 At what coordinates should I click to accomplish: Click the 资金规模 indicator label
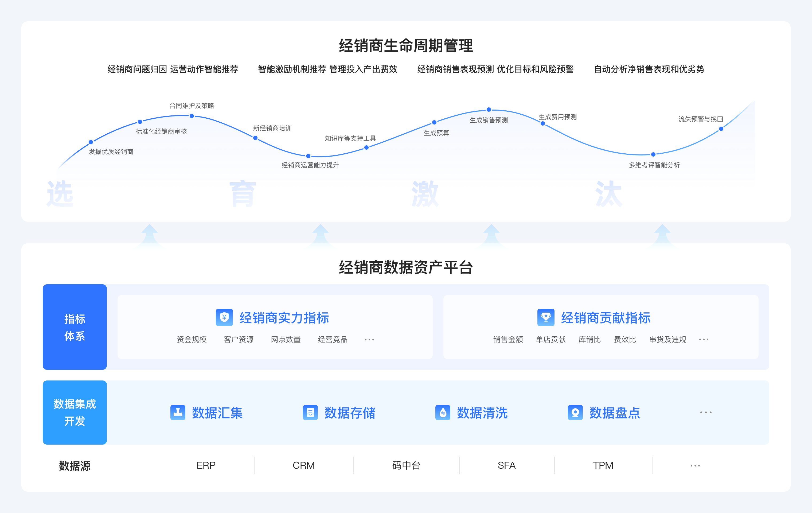[192, 339]
